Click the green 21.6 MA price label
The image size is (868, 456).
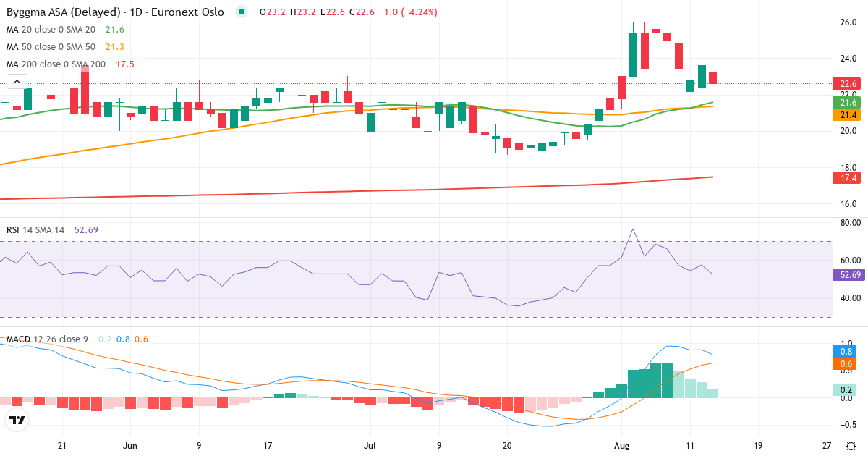[x=846, y=104]
